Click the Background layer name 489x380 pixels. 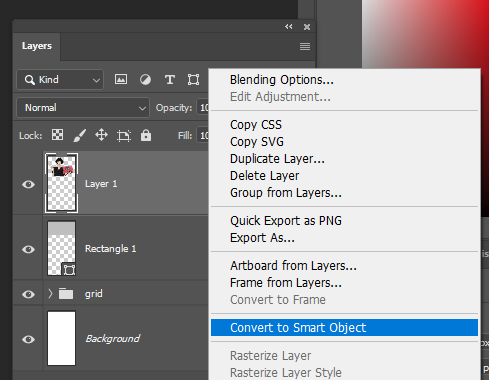coord(113,339)
